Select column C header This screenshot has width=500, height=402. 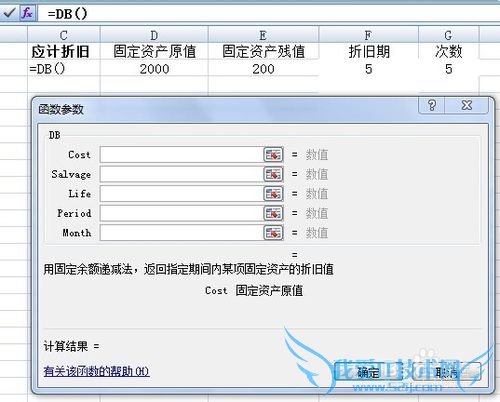pos(64,35)
